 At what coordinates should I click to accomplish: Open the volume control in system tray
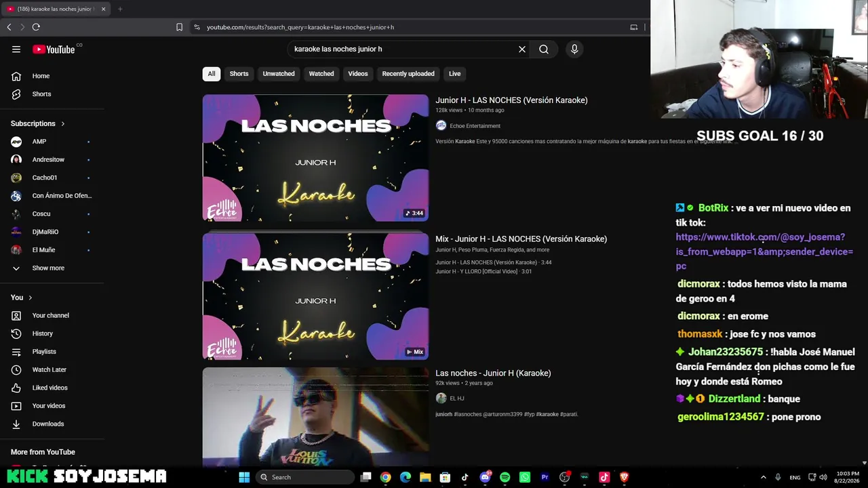point(823,477)
